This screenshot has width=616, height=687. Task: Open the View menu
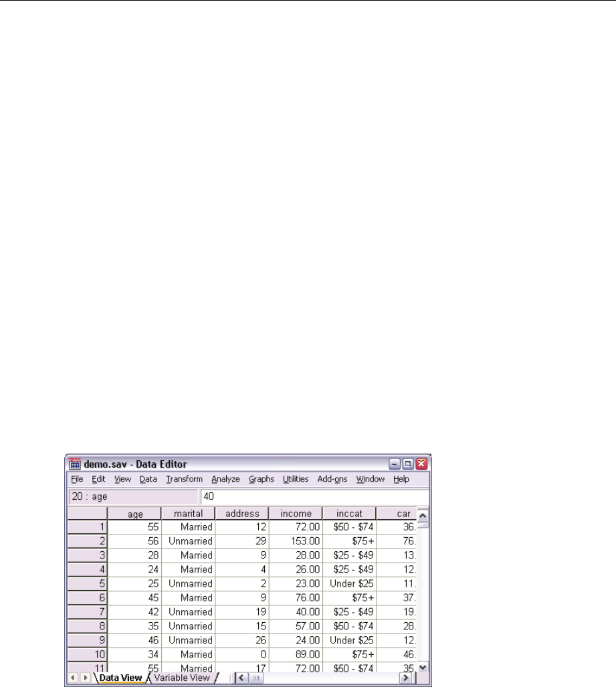[122, 479]
